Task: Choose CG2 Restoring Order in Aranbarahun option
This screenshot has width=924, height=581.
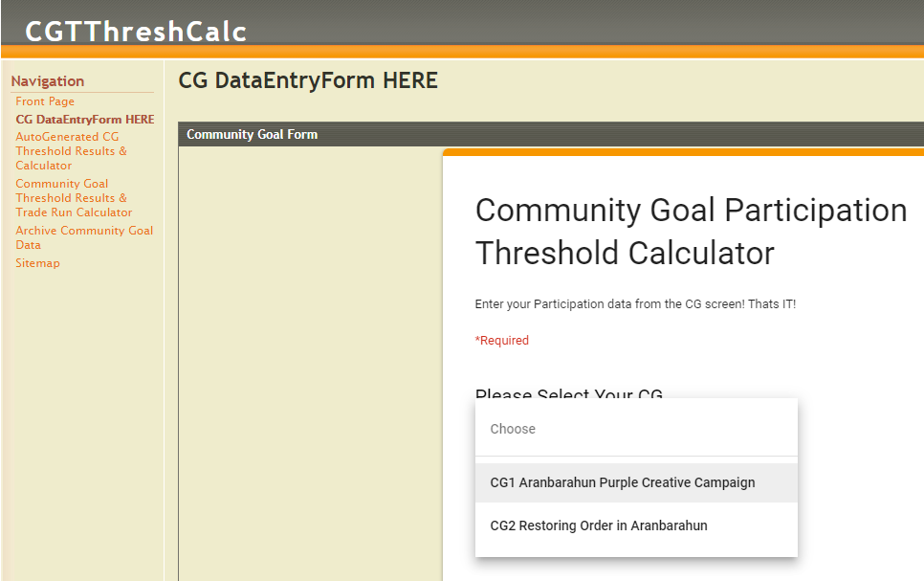Action: 636,525
